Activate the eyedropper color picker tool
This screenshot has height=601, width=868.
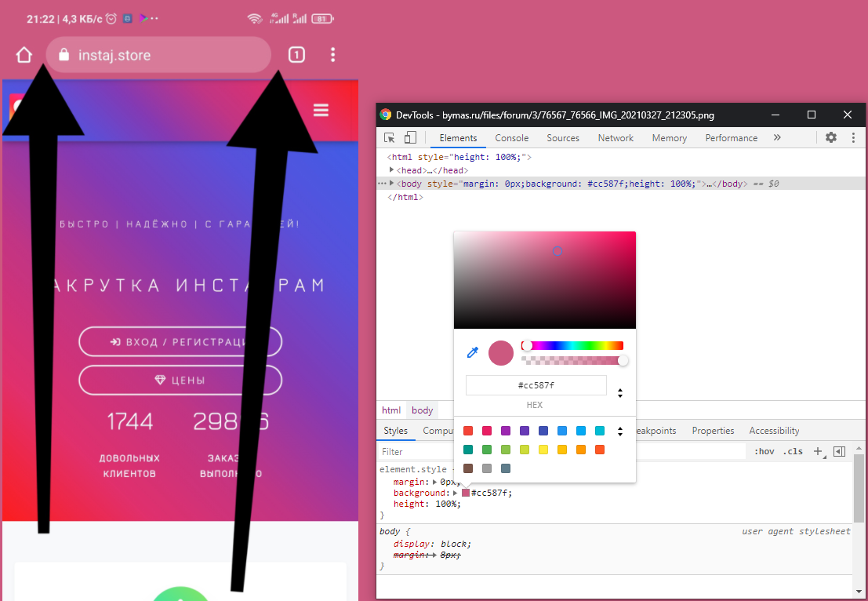point(472,353)
